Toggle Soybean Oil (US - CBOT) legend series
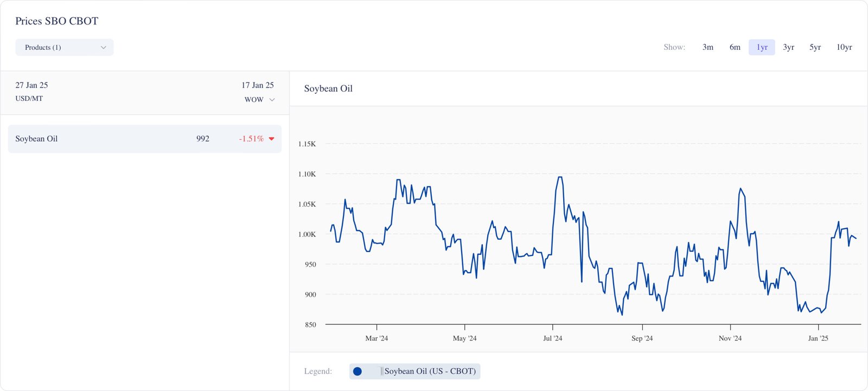Screen dimensions: 868x391 [430, 371]
